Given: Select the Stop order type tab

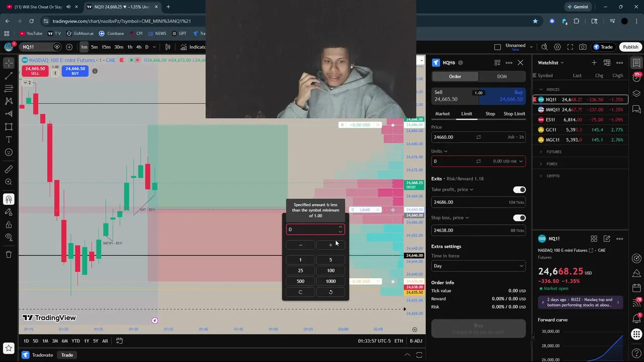Looking at the screenshot, I should [x=490, y=114].
